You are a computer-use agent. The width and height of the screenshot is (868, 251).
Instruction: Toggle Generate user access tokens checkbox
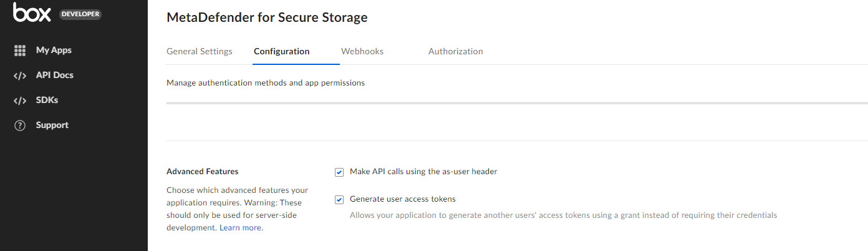click(x=339, y=200)
